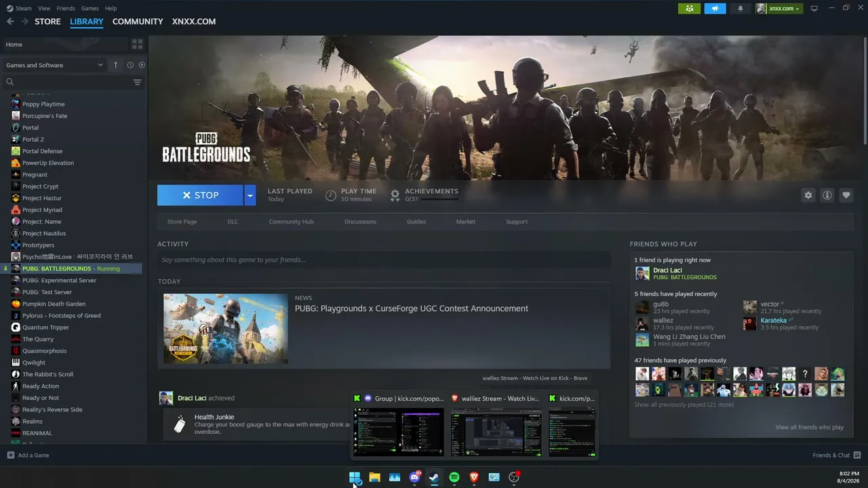The width and height of the screenshot is (868, 488).
Task: Go to the COMMUNITY tab
Action: coord(138,22)
